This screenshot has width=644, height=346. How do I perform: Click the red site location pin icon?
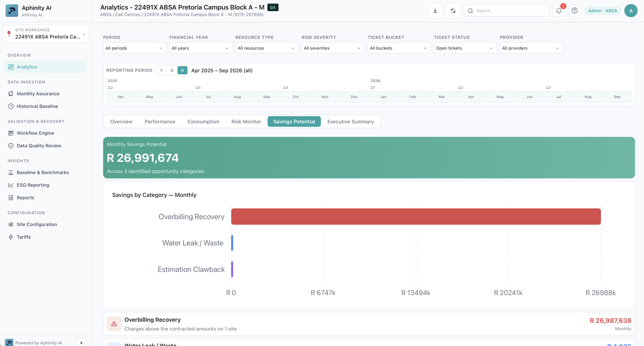click(x=9, y=33)
